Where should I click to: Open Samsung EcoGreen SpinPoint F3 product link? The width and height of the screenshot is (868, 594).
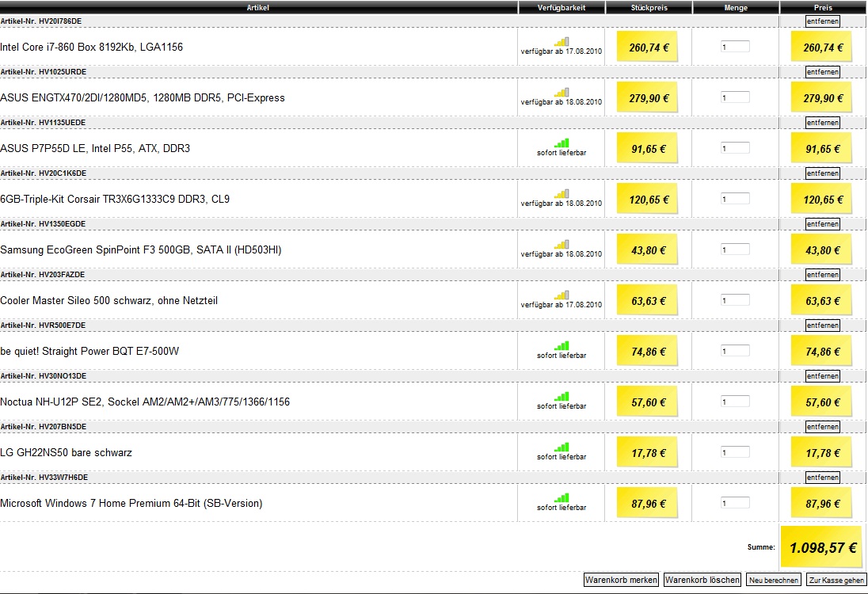pyautogui.click(x=141, y=249)
